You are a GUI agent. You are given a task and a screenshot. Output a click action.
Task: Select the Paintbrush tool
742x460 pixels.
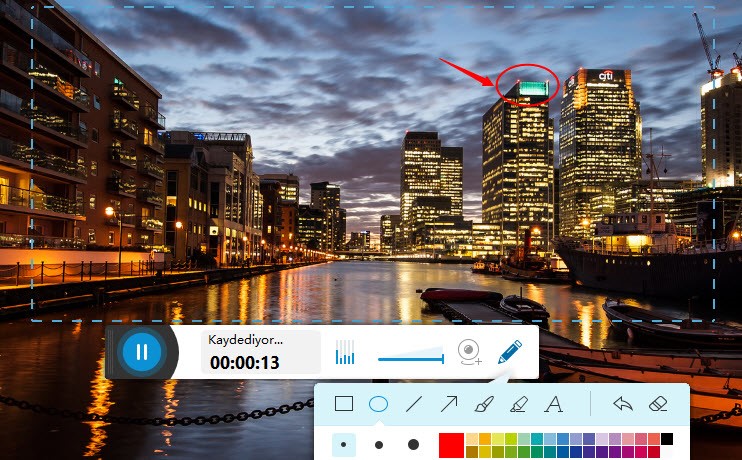pyautogui.click(x=484, y=404)
